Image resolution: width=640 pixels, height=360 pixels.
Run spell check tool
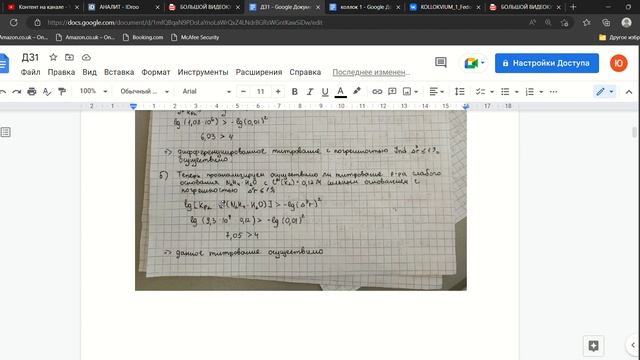pyautogui.click(x=47, y=92)
